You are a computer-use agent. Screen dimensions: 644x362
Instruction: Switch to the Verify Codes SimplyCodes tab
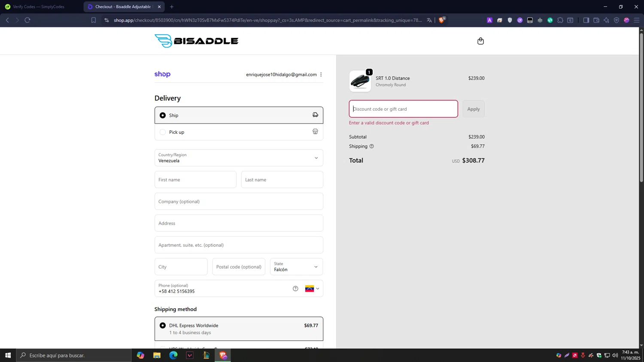click(39, 7)
